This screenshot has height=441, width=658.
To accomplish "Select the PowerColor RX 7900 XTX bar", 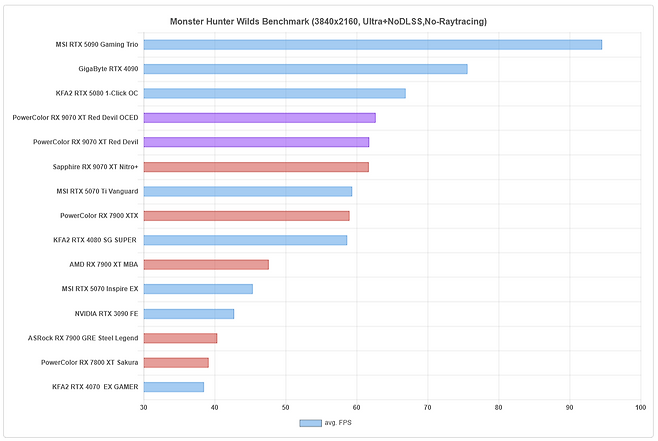I will 246,215.
